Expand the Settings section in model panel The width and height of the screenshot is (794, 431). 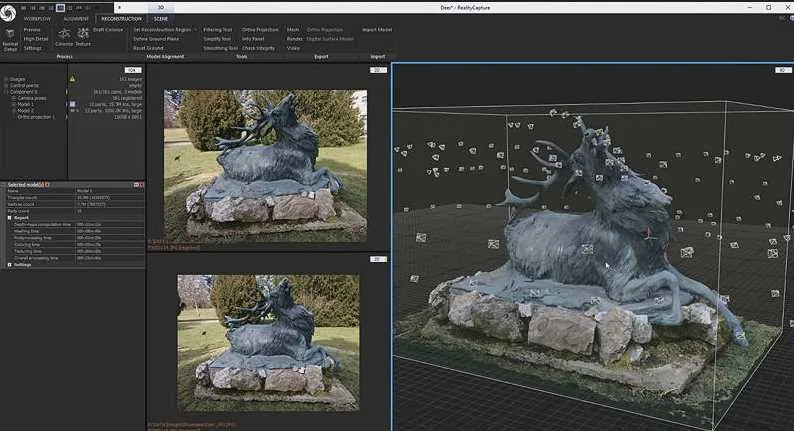click(10, 265)
